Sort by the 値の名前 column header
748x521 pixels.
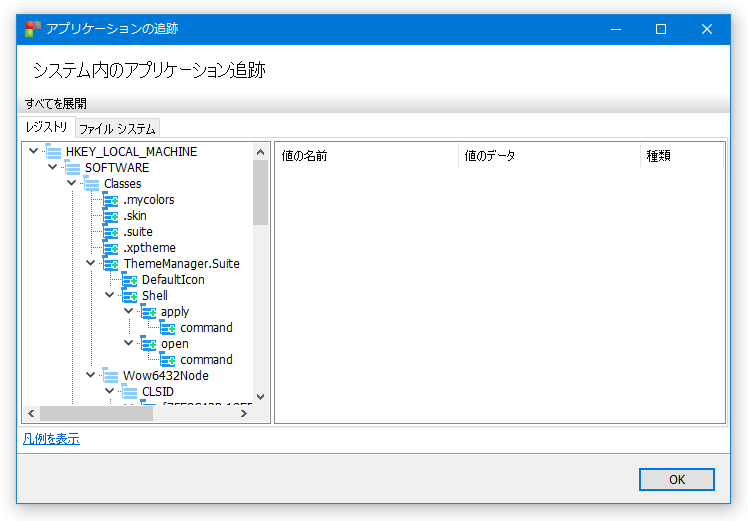coord(366,156)
